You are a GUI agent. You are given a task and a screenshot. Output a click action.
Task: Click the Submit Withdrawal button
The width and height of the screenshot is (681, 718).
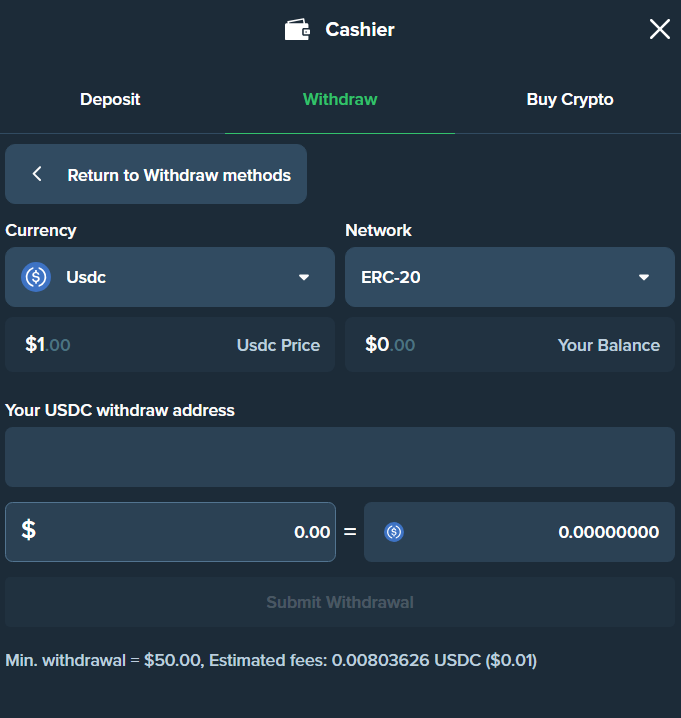[340, 602]
